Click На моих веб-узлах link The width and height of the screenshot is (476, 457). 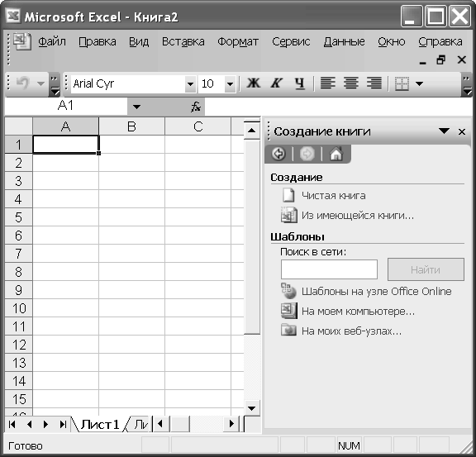(x=351, y=331)
